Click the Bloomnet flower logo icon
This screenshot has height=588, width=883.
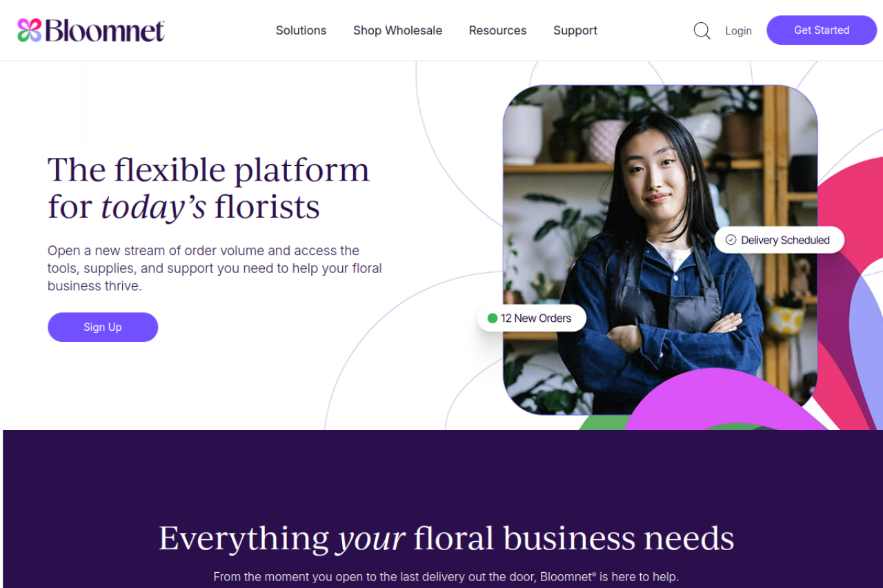[x=30, y=30]
